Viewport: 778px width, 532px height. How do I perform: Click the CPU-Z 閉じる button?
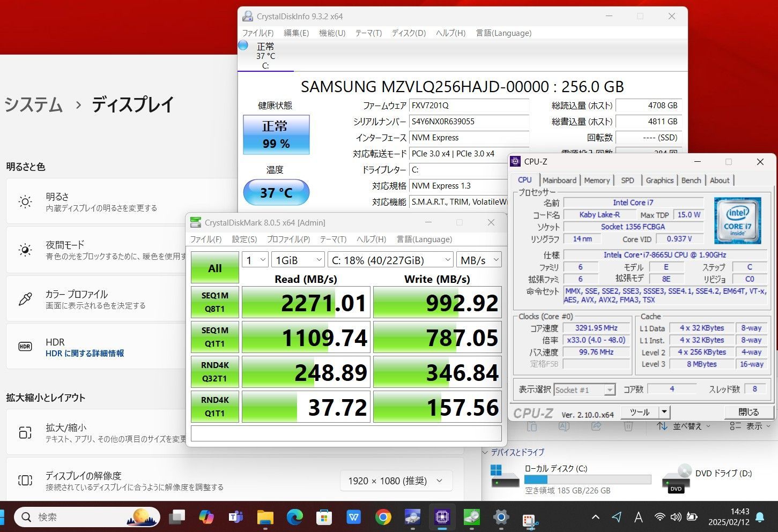(749, 412)
